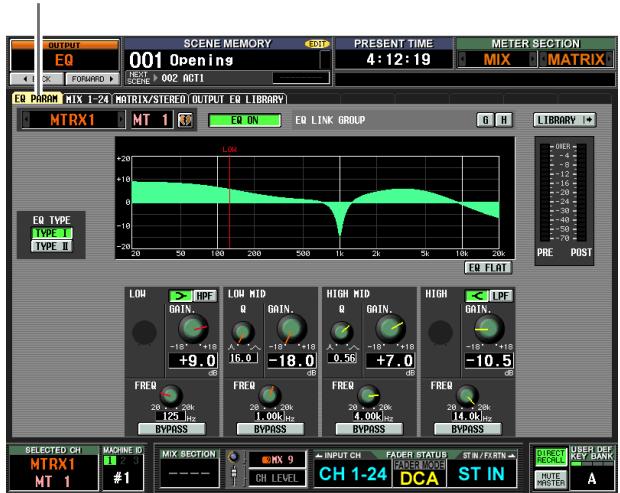Select EQ TYPE II
Screen dimensions: 620x493
point(52,246)
